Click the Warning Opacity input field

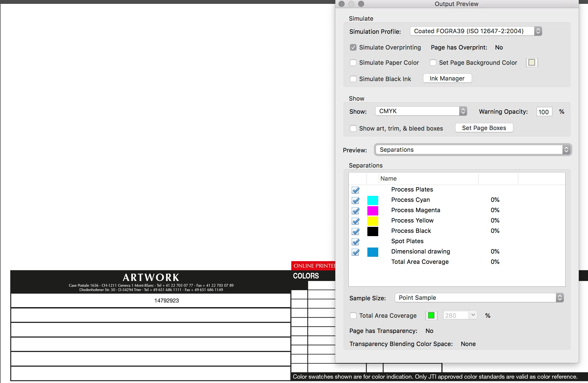544,112
